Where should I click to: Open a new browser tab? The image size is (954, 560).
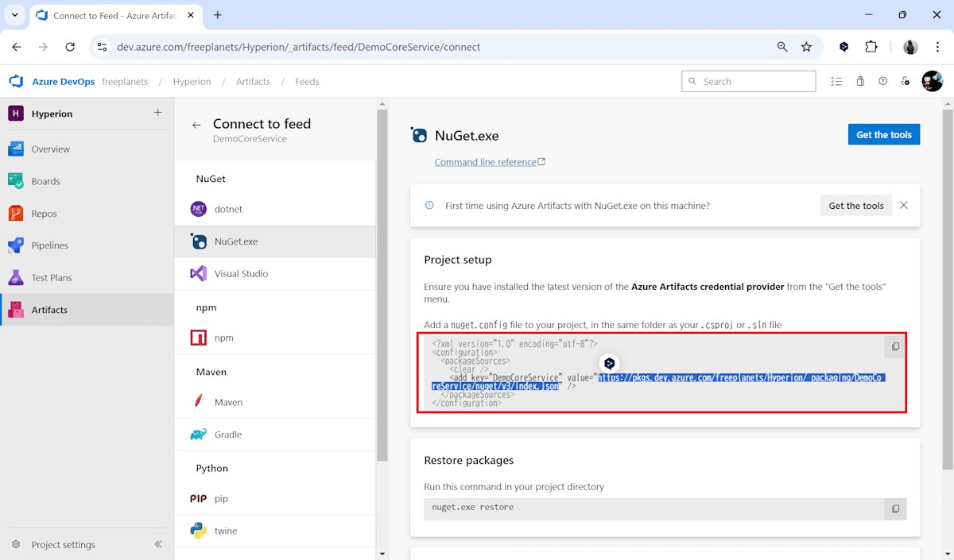point(218,15)
